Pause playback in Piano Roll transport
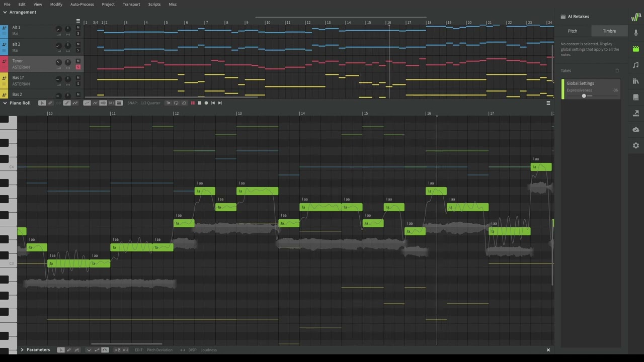 coord(193,103)
